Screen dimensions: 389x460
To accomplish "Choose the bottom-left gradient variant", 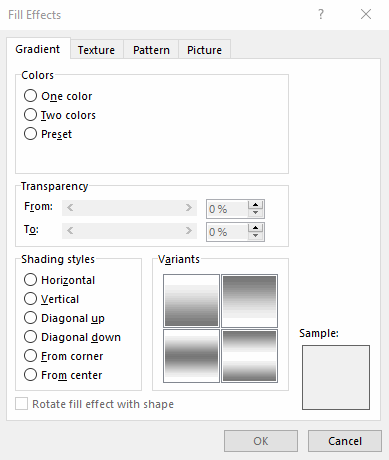I will [x=191, y=356].
